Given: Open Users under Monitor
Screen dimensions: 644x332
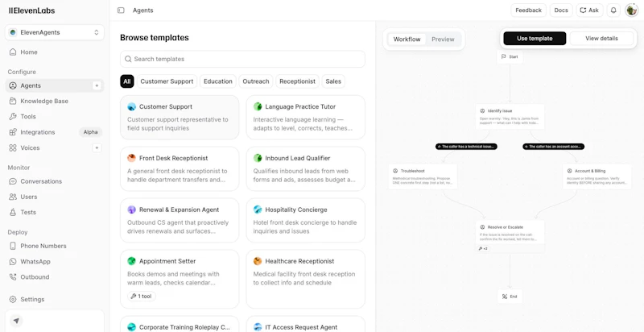Looking at the screenshot, I should coord(54,197).
